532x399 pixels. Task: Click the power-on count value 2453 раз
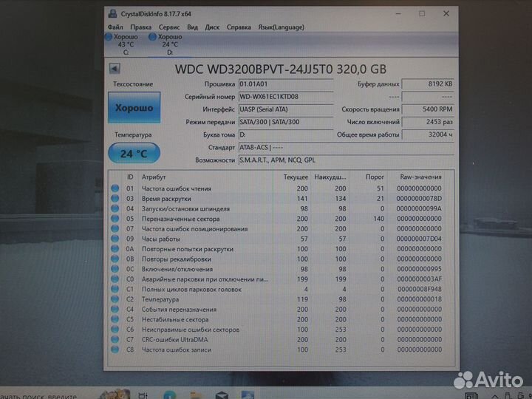click(428, 122)
